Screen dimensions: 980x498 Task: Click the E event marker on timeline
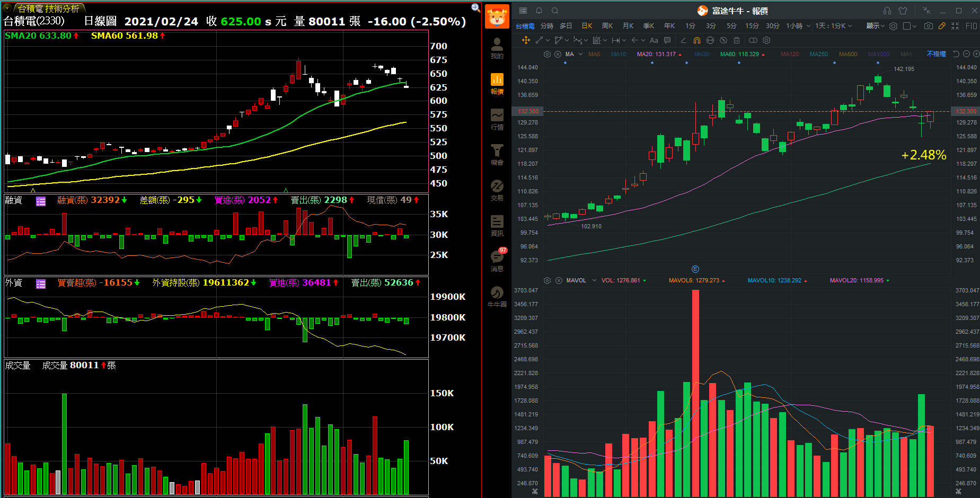click(x=695, y=269)
